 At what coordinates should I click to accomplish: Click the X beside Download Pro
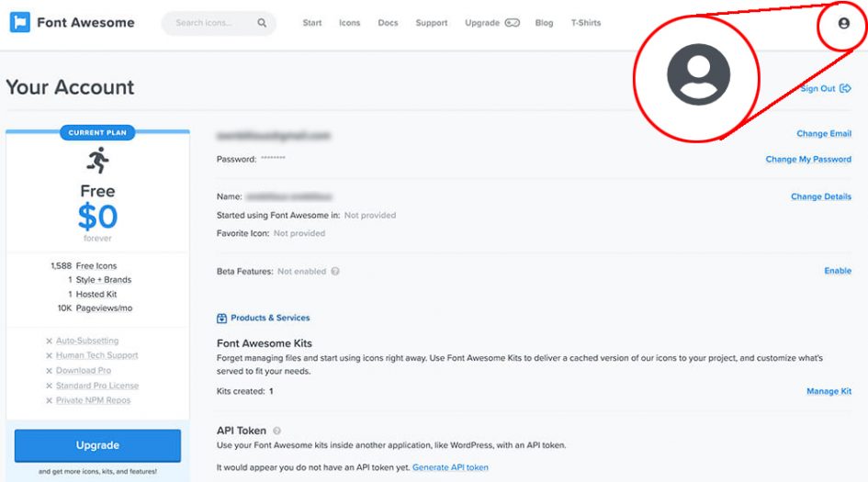[50, 371]
